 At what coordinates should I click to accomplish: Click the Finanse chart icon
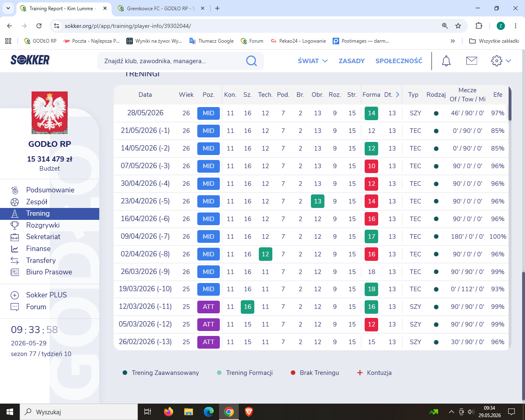[15, 249]
